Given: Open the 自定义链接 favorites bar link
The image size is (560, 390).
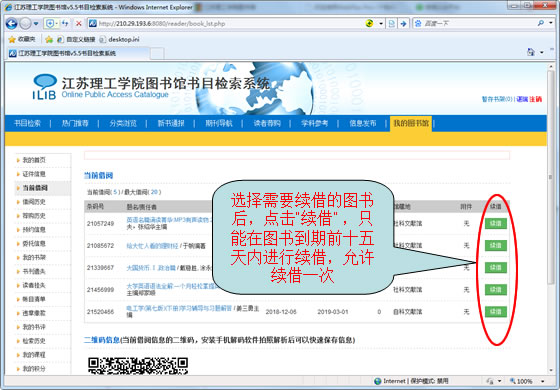Looking at the screenshot, I should (76, 39).
